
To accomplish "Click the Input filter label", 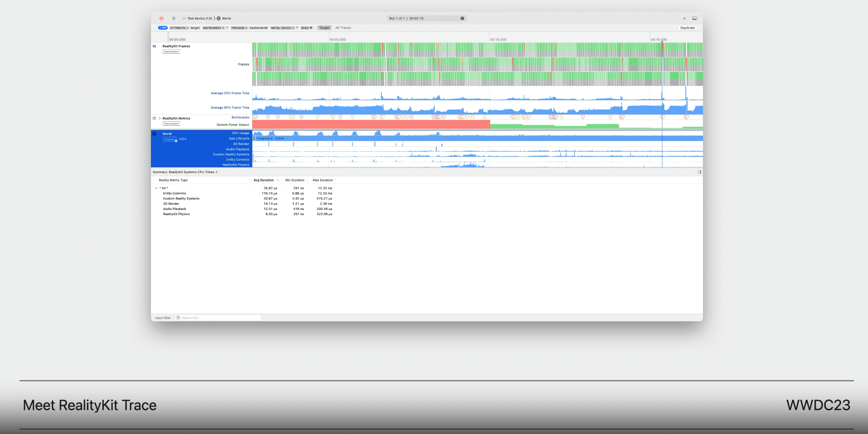I will pyautogui.click(x=163, y=318).
